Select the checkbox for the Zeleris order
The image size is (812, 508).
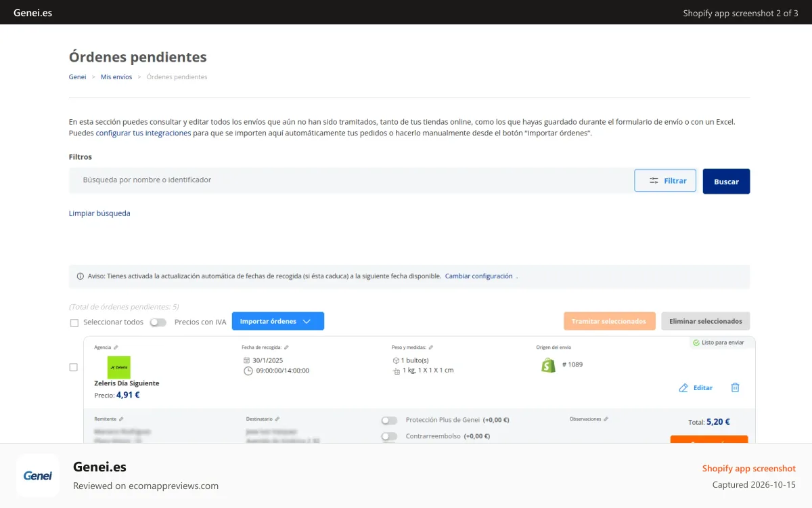[x=74, y=367]
